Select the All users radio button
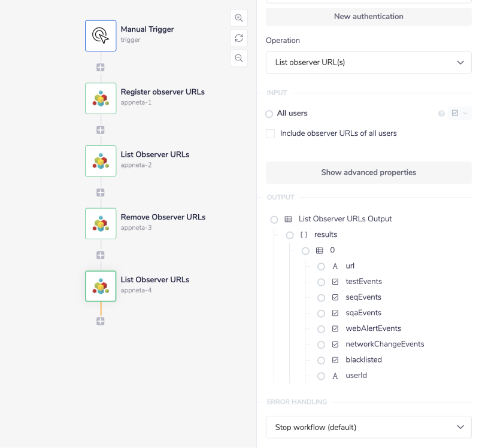This screenshot has height=448, width=479. [x=270, y=113]
